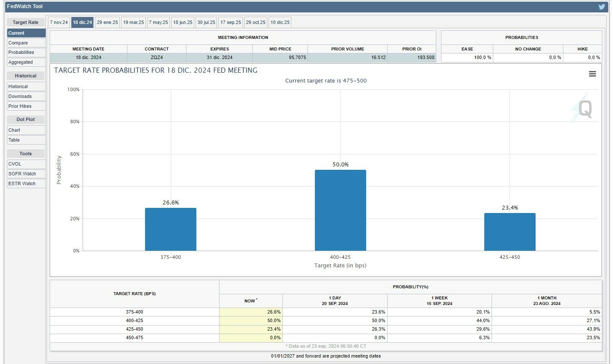Image resolution: width=613 pixels, height=364 pixels.
Task: Open the Aggregated view
Action: point(21,62)
